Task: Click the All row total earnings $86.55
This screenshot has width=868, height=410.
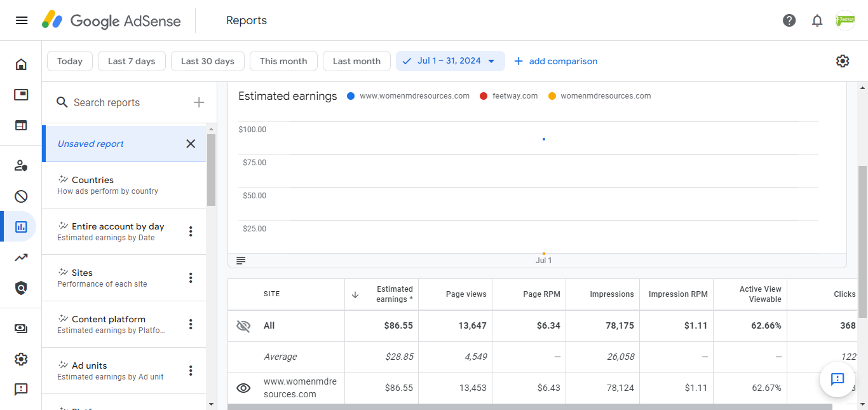Action: tap(398, 325)
